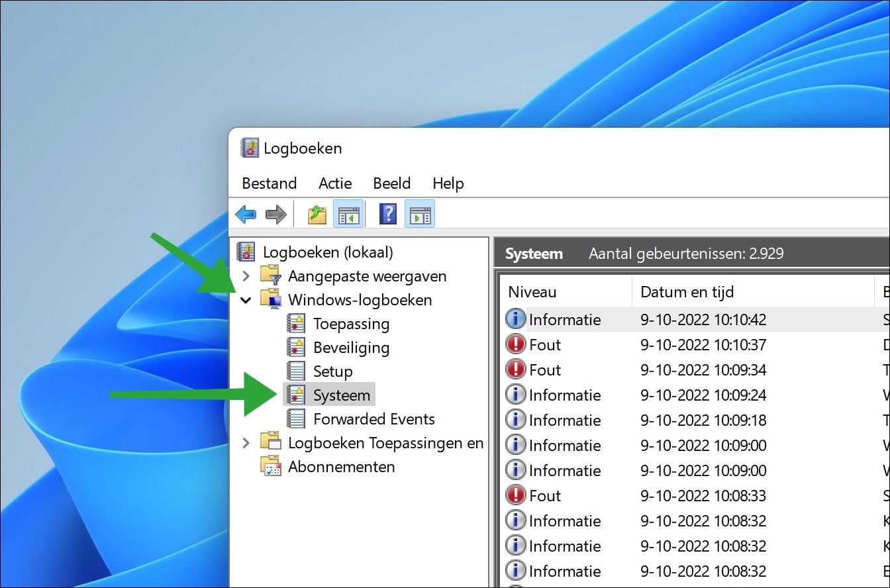The image size is (890, 588).
Task: Open the Beeld menu
Action: (391, 183)
